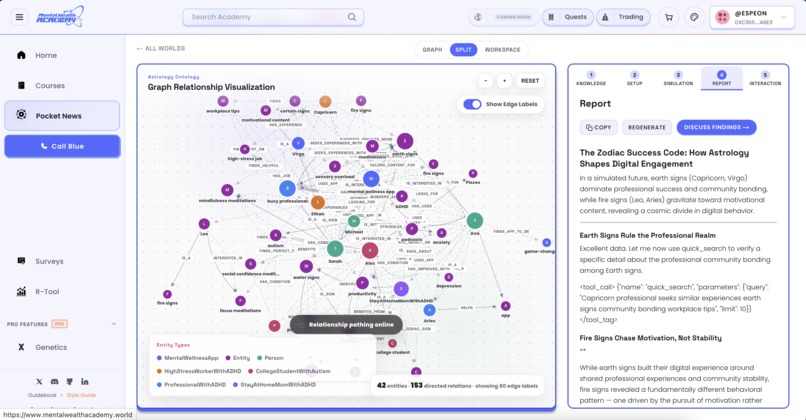Go to step 5 Interaction

tap(765, 78)
